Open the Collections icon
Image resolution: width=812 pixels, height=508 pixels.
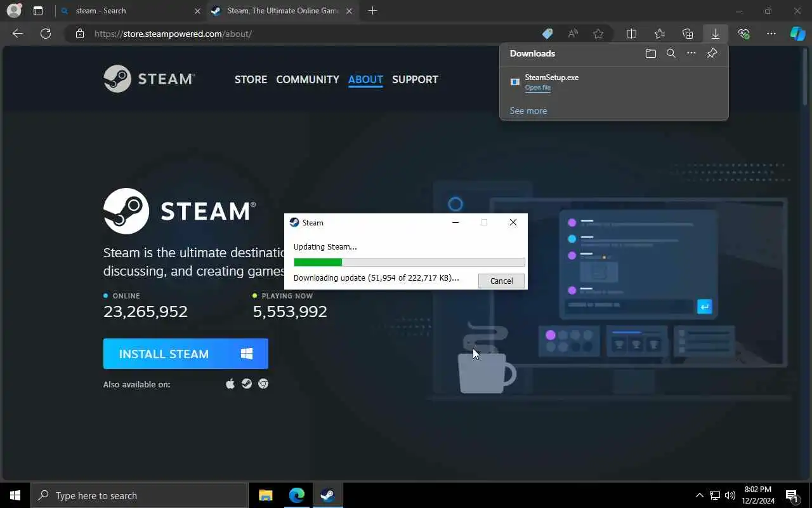(688, 34)
